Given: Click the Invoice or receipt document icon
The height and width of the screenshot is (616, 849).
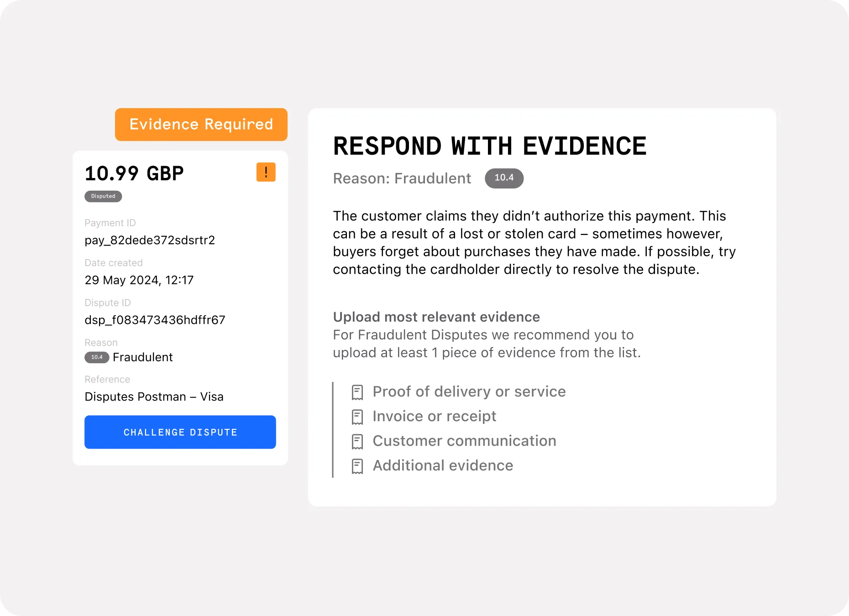Looking at the screenshot, I should 357,417.
